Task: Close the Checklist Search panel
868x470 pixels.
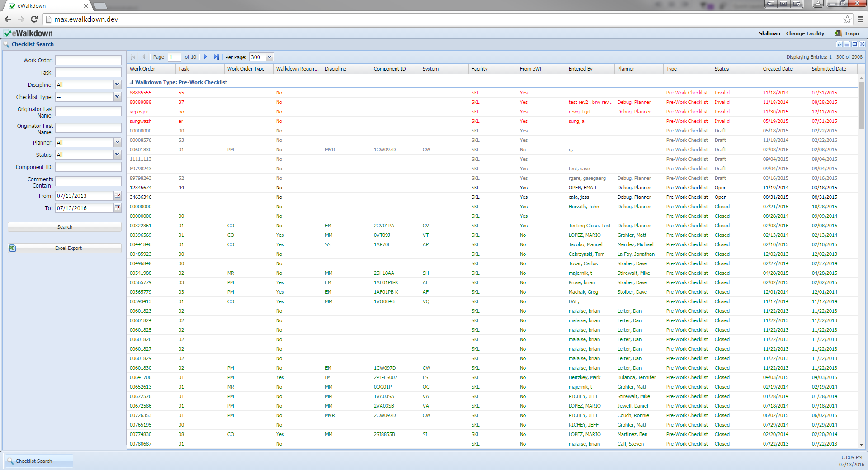Action: click(862, 44)
